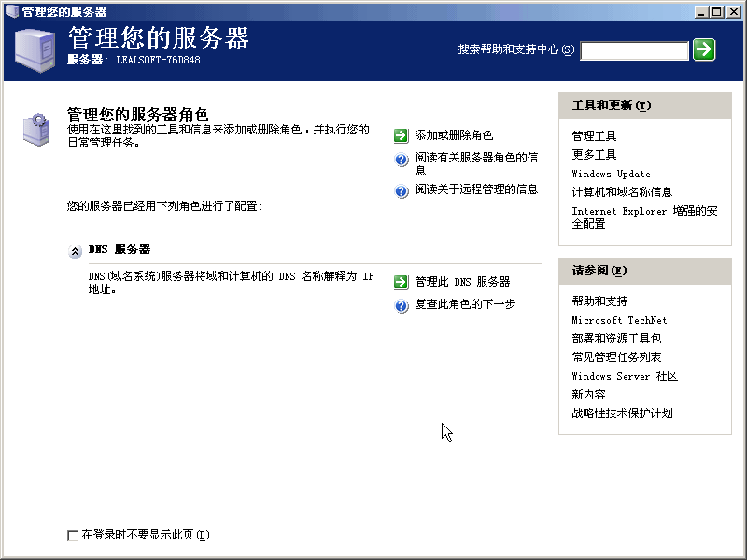Click the DNS 服务器 heading text
The width and height of the screenshot is (747, 560).
coord(120,249)
